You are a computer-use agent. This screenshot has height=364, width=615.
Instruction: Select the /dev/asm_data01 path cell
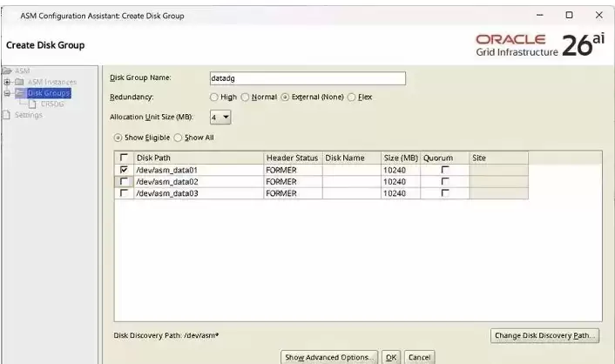(199, 170)
